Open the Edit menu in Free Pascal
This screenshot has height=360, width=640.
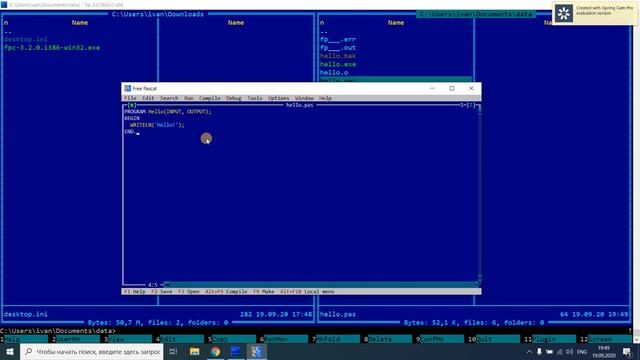tap(148, 98)
